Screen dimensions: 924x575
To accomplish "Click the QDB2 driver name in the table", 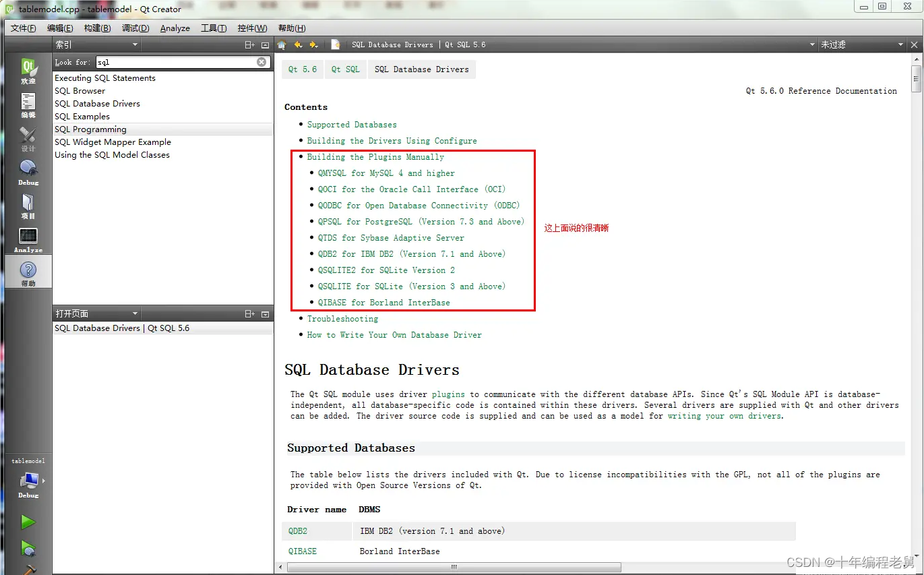I will [x=298, y=531].
